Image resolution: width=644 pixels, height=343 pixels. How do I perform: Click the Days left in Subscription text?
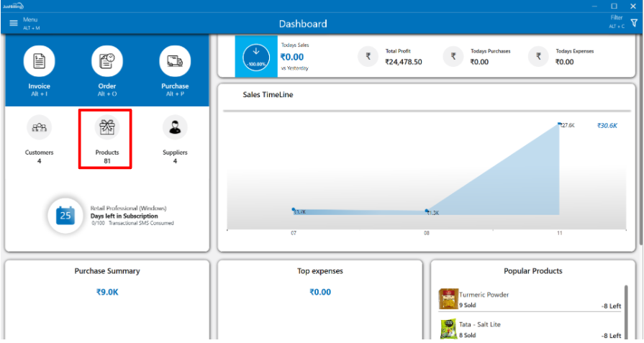point(124,216)
